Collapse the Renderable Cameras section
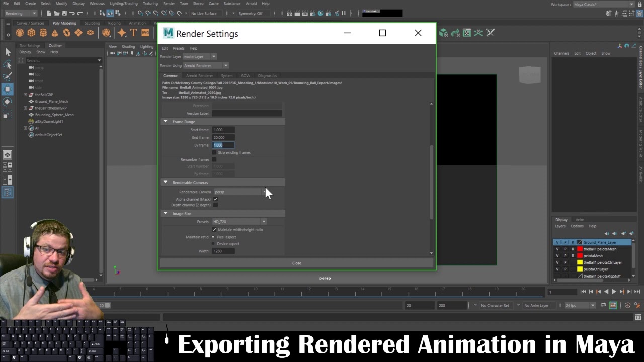644x362 pixels. [x=165, y=182]
